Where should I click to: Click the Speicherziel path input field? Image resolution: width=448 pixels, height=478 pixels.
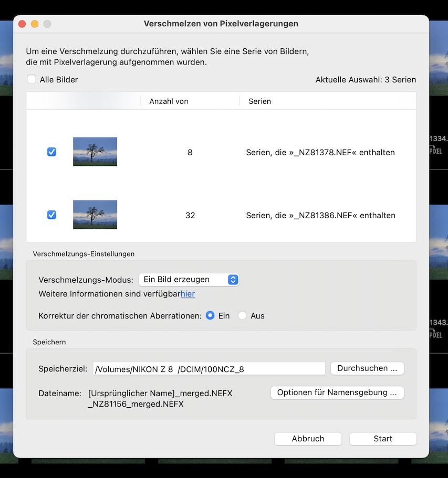click(209, 369)
